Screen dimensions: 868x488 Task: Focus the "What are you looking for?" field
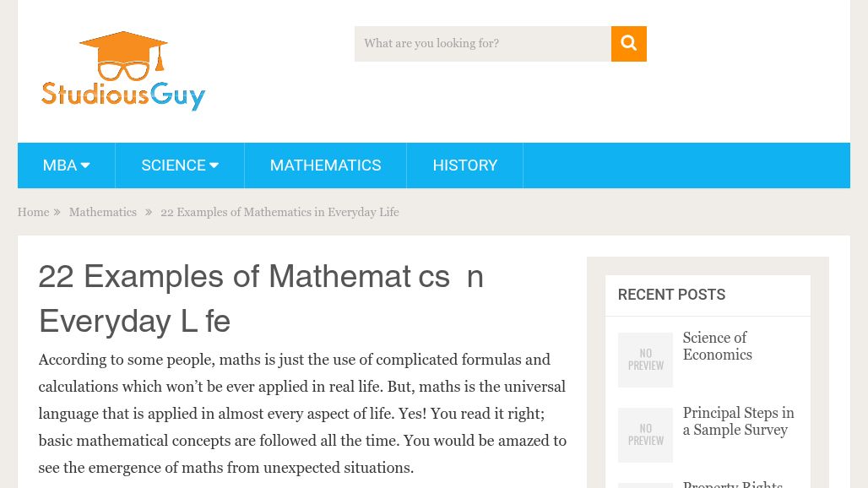tap(482, 44)
